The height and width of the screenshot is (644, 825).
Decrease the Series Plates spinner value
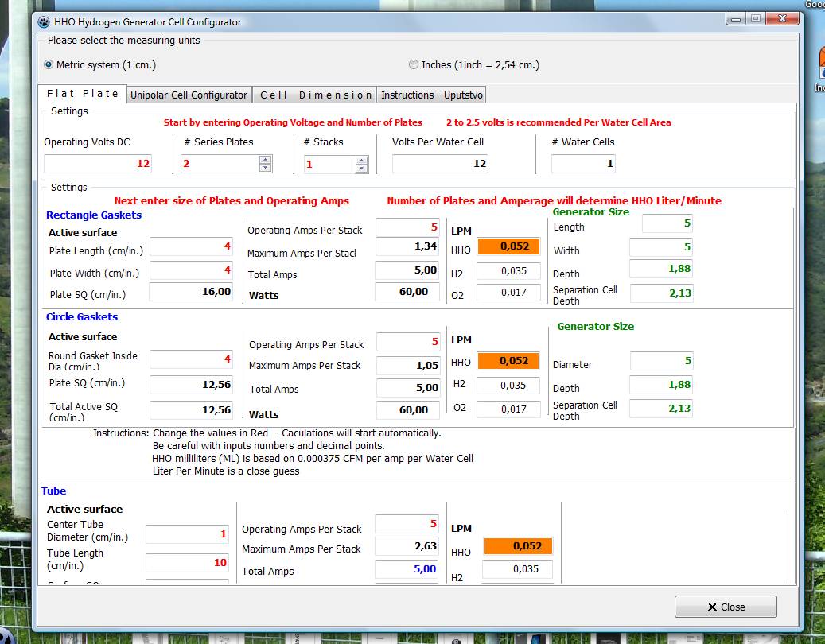[266, 168]
